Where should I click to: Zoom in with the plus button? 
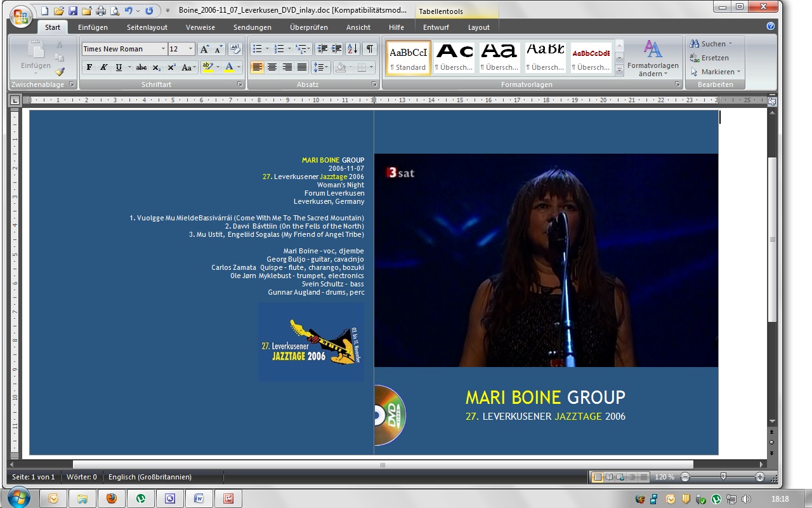pos(760,477)
